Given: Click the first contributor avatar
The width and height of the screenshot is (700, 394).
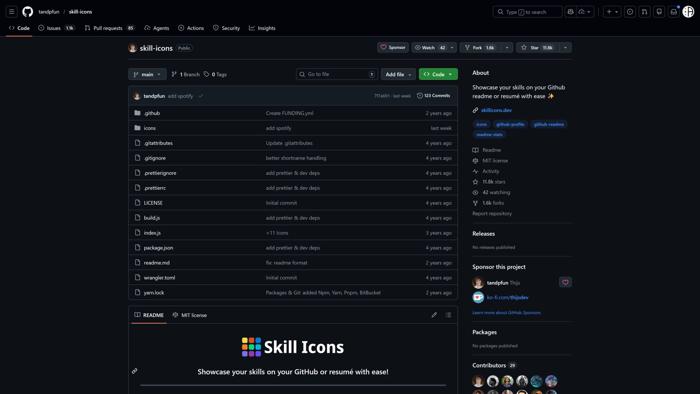Looking at the screenshot, I should click(478, 381).
